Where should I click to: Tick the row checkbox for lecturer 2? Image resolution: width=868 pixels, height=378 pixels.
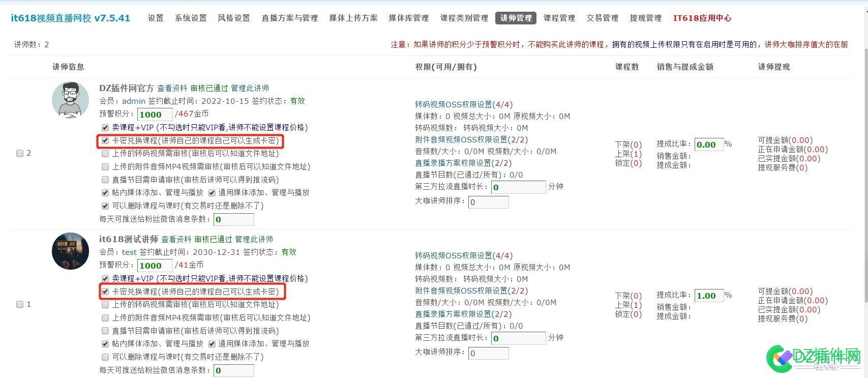point(20,153)
